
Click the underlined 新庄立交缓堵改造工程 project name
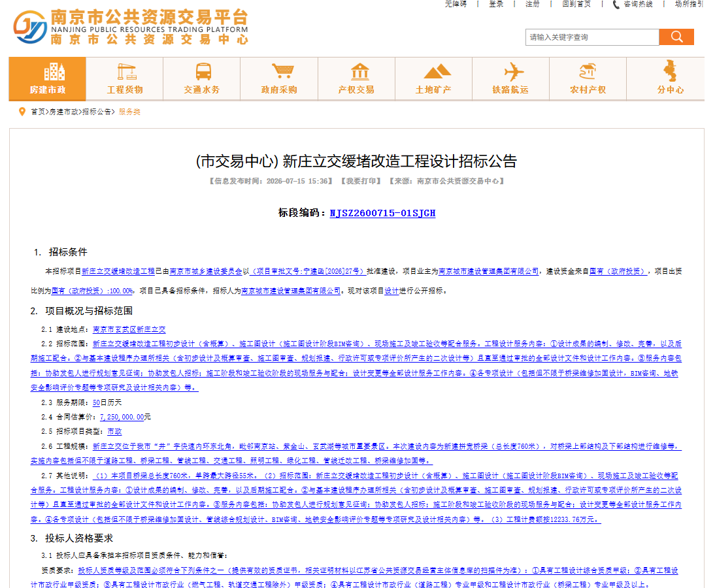118,271
